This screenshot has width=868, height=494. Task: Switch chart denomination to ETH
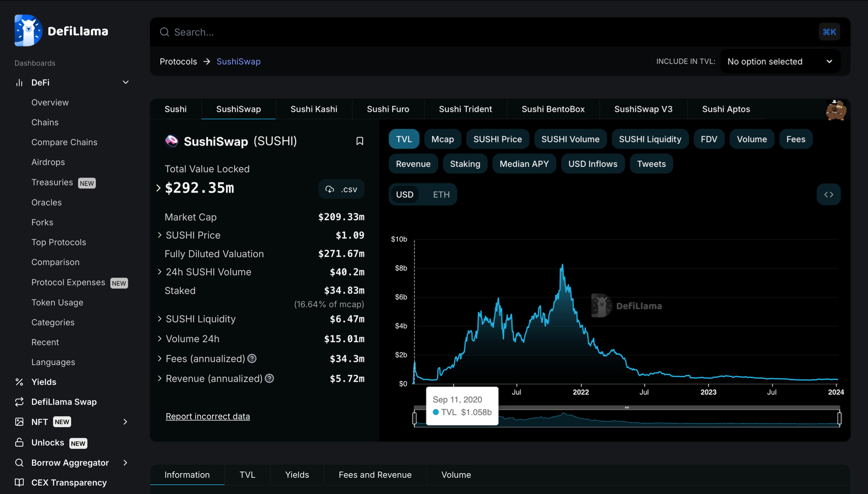pos(441,194)
